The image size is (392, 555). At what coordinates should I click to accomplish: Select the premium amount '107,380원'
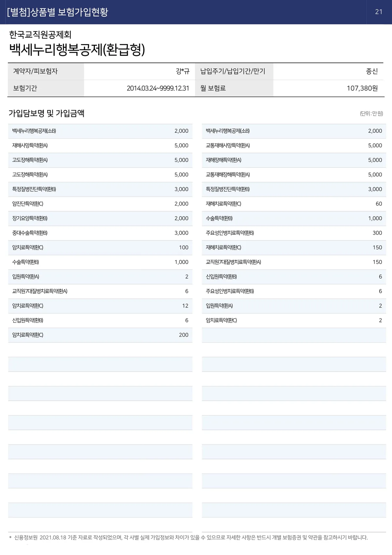pos(362,88)
